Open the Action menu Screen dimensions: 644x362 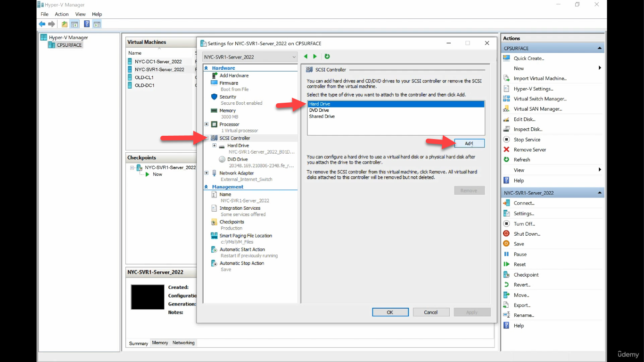point(62,14)
